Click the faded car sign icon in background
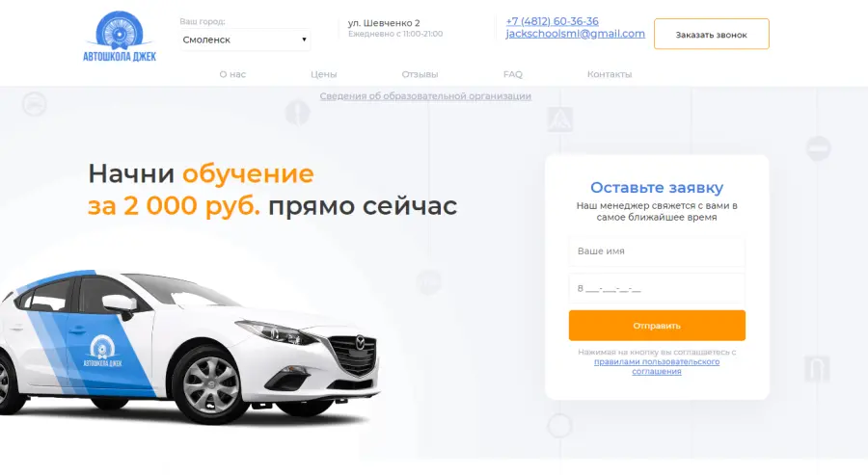The height and width of the screenshot is (475, 868). tap(35, 104)
